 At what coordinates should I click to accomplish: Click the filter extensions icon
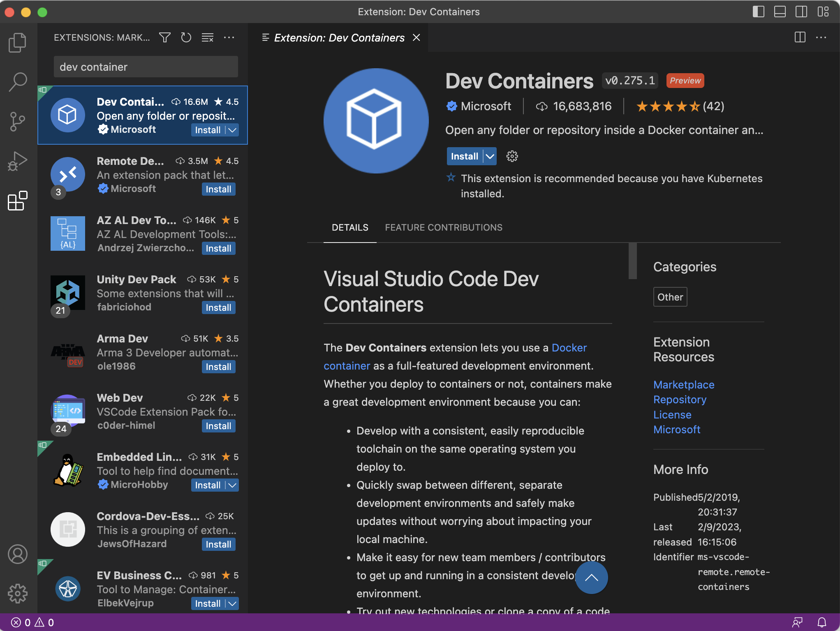164,37
